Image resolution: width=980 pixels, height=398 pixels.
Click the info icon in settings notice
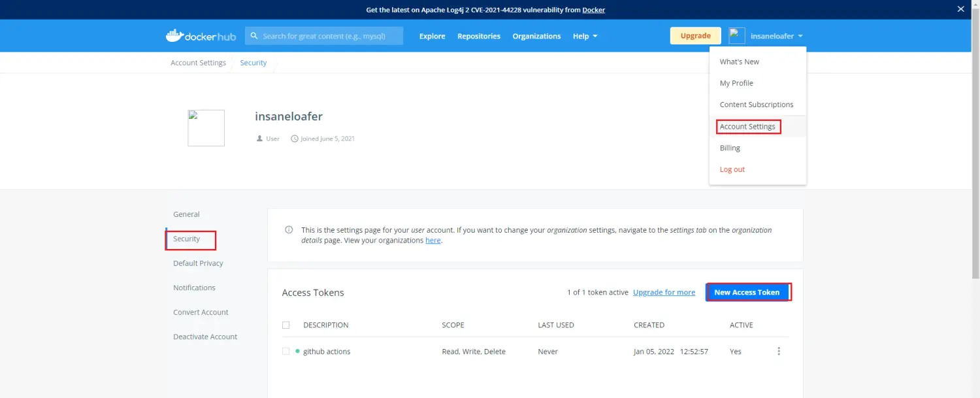(289, 230)
